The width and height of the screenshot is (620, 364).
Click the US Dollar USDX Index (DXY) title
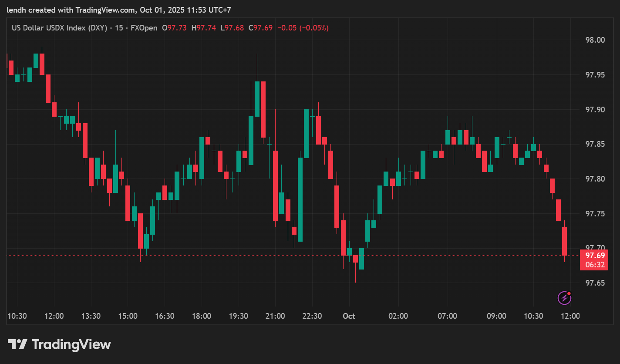(x=60, y=28)
